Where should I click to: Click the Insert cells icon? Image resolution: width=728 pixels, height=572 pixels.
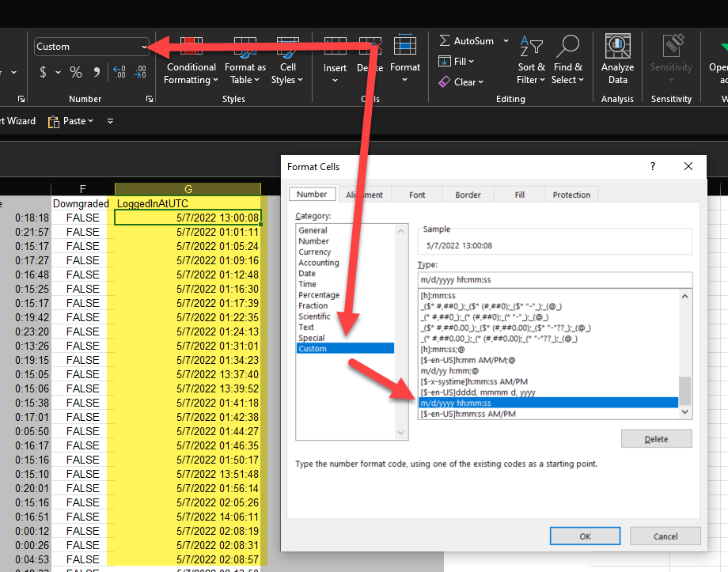click(x=336, y=47)
